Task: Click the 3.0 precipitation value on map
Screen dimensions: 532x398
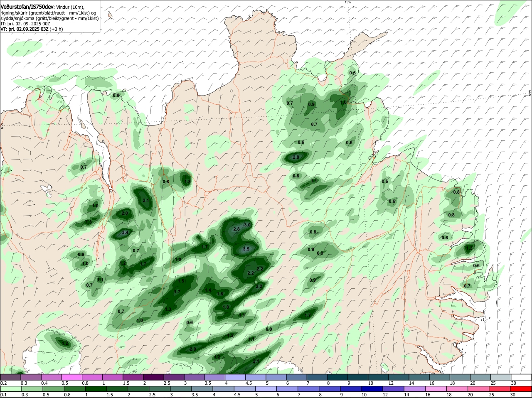Action: 247,225
